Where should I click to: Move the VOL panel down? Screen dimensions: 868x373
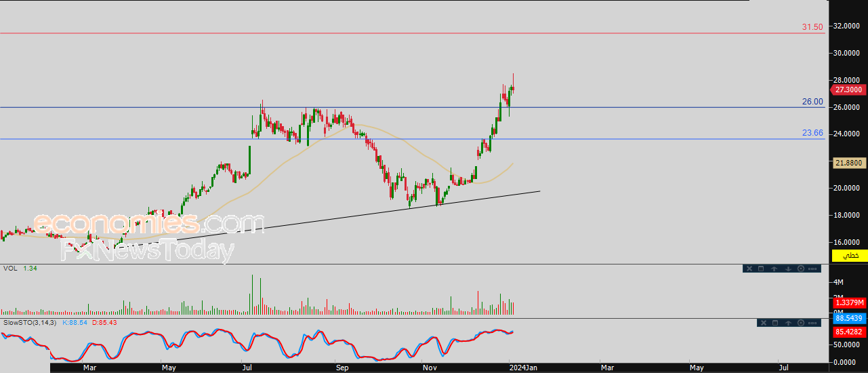[x=788, y=269]
